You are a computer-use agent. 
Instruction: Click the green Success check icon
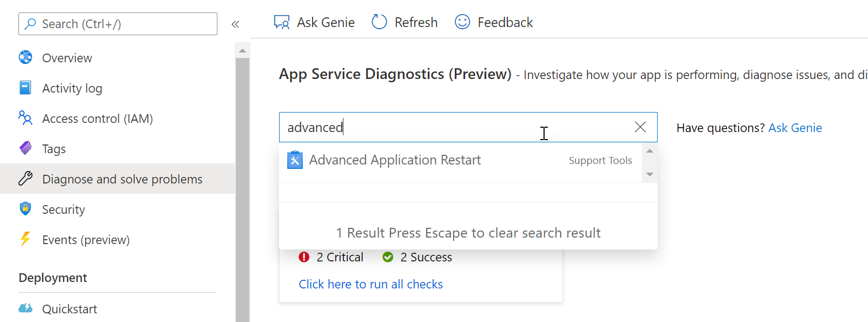click(x=388, y=257)
